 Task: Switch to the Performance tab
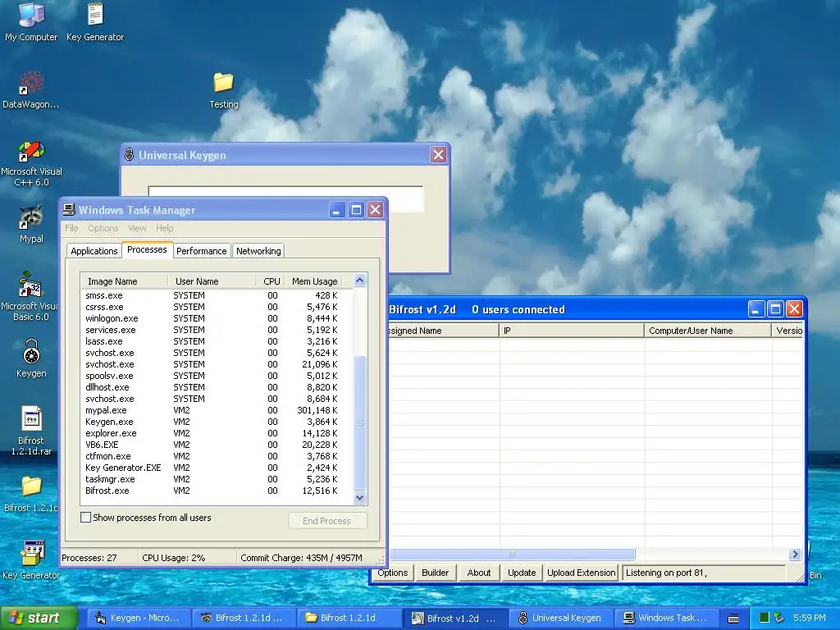click(x=202, y=251)
